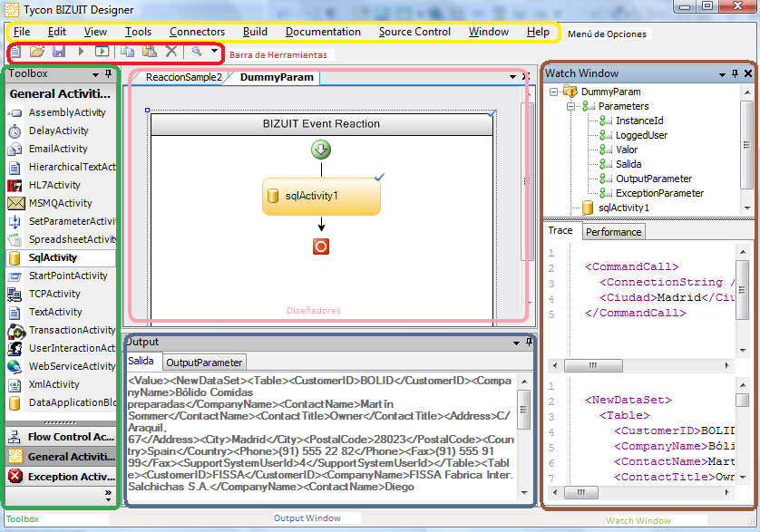Image resolution: width=760 pixels, height=532 pixels.
Task: Switch to the Trace tab
Action: pos(560,230)
